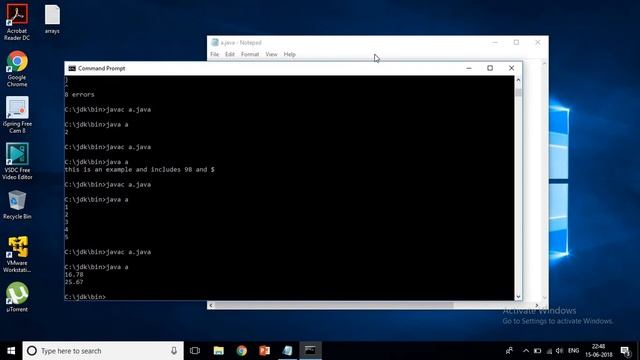
Task: Open the Windows Start menu
Action: point(11,351)
